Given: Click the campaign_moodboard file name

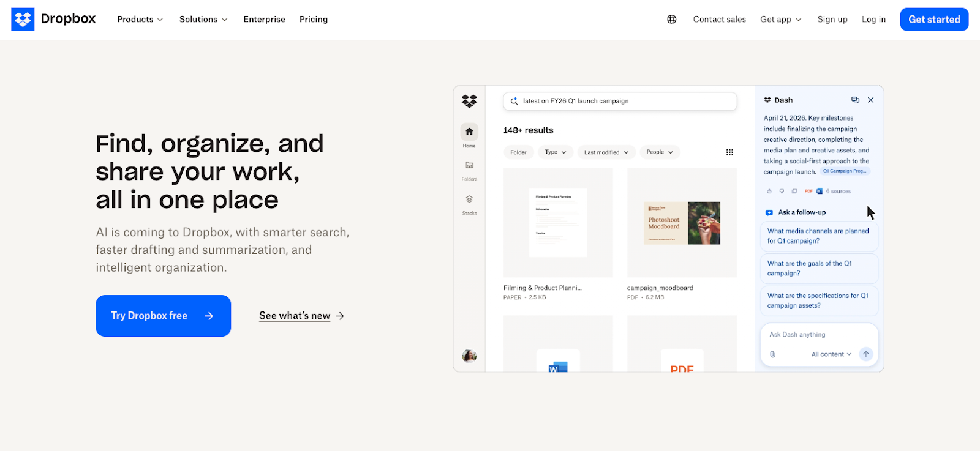Looking at the screenshot, I should click(x=660, y=288).
